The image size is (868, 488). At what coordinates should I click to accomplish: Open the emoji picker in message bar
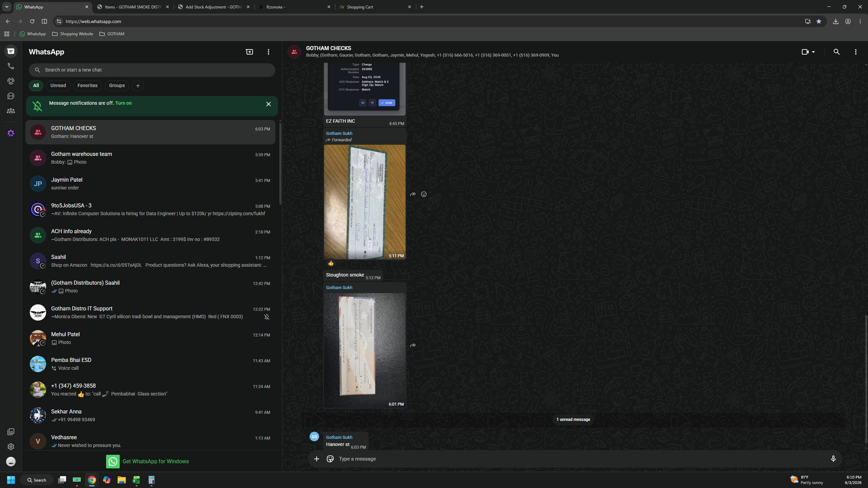(x=330, y=459)
